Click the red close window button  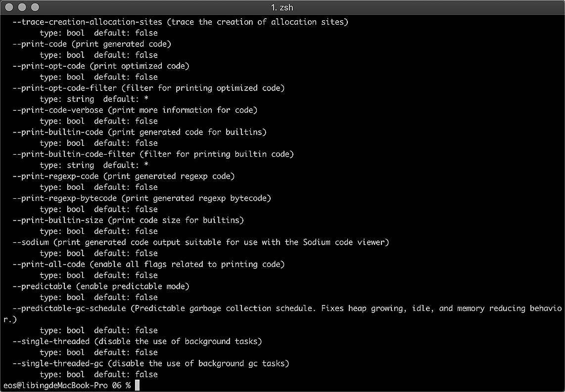[x=10, y=7]
